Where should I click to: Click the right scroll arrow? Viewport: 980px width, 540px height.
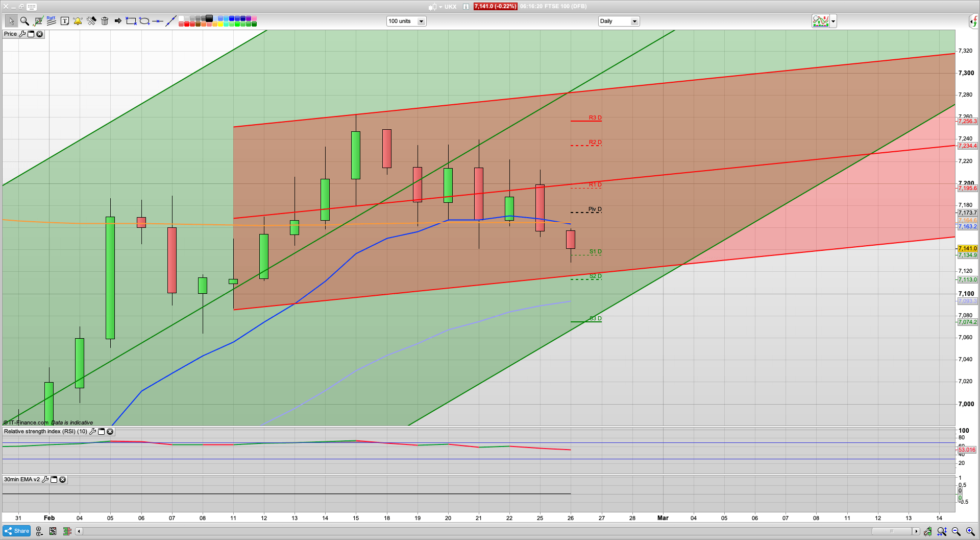click(916, 531)
